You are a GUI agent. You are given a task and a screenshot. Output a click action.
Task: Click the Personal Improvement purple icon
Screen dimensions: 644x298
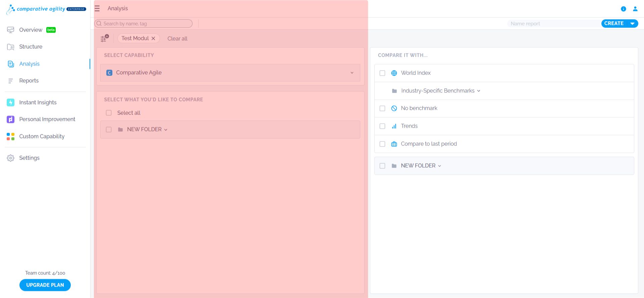[10, 119]
